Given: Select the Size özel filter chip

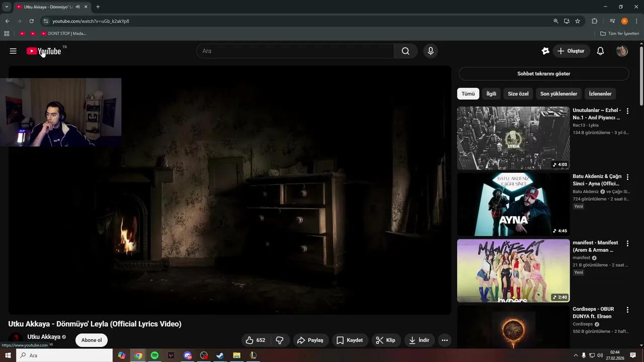Looking at the screenshot, I should coord(518,94).
